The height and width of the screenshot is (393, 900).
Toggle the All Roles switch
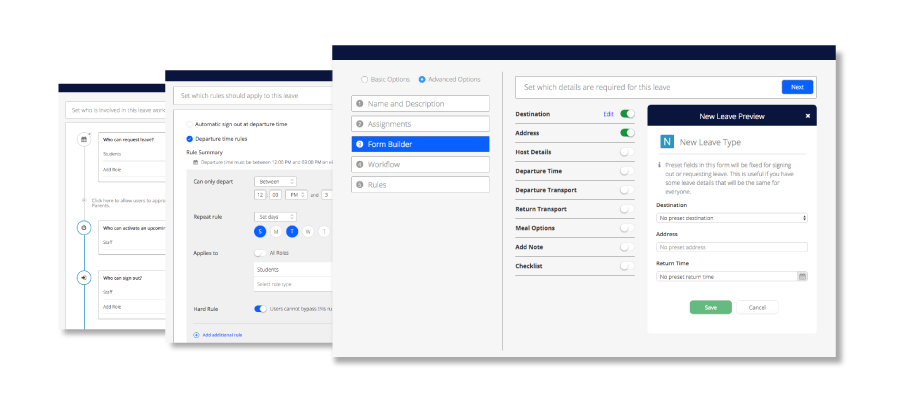coord(261,252)
